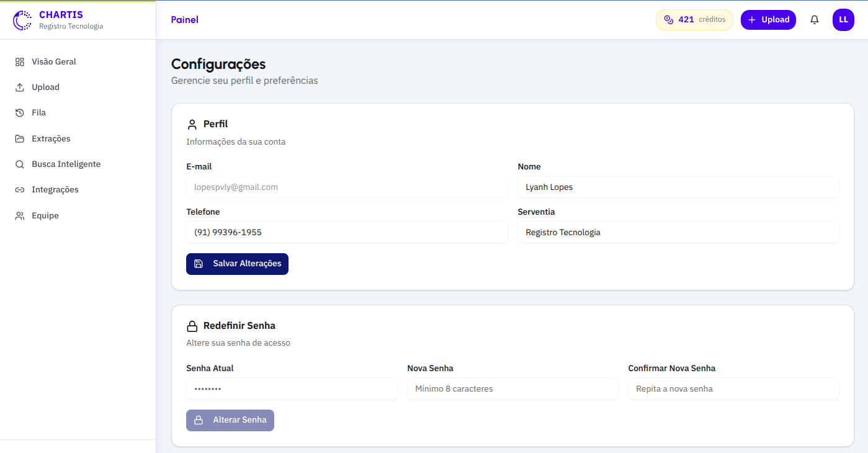Click the LL user avatar
The width and height of the screenshot is (868, 453).
pyautogui.click(x=843, y=20)
